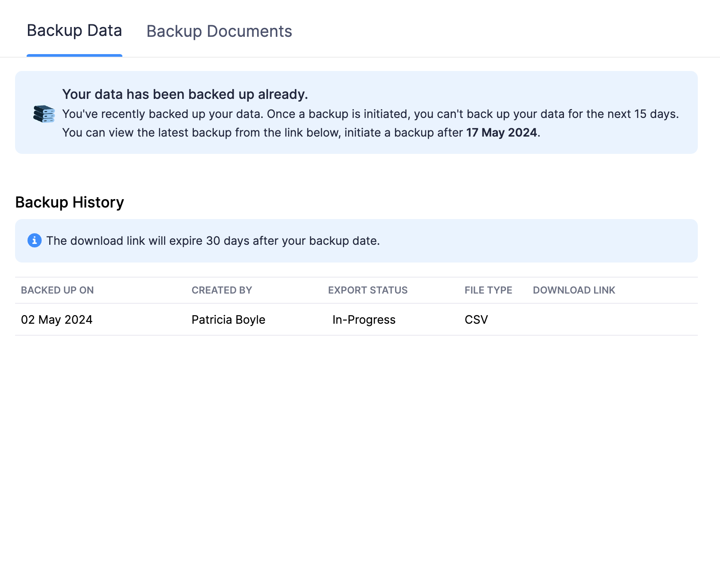The image size is (720, 588).
Task: Click the BACKED UP ON column header
Action: pyautogui.click(x=57, y=290)
